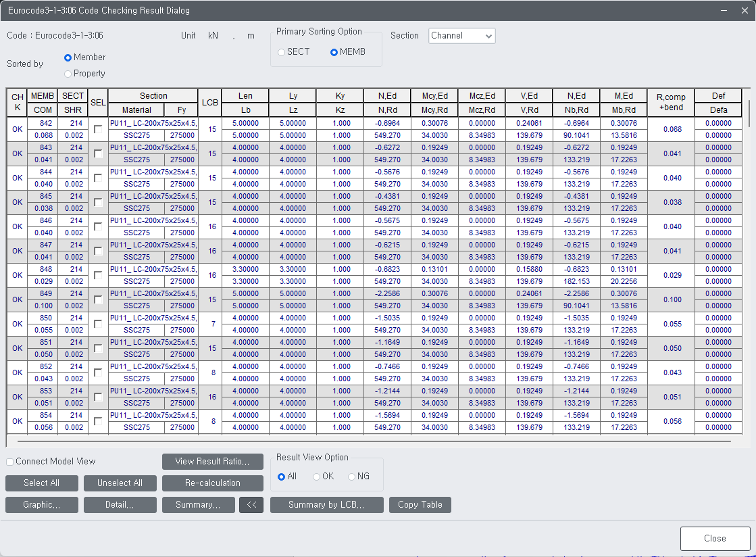This screenshot has height=557, width=756.
Task: Click the Select All button
Action: tap(41, 483)
